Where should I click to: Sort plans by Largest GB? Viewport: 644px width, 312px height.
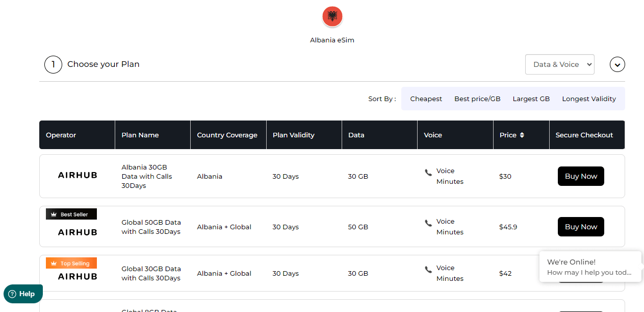tap(531, 99)
